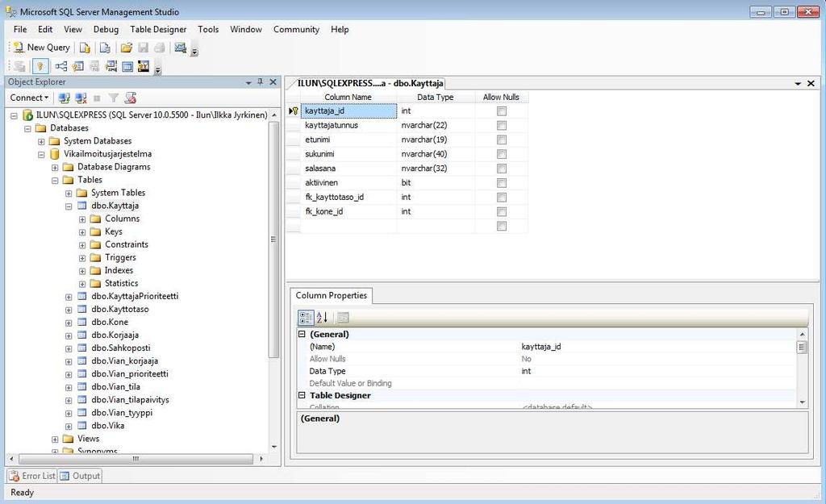826x504 pixels.
Task: Expand the System Databases node
Action: coord(41,142)
